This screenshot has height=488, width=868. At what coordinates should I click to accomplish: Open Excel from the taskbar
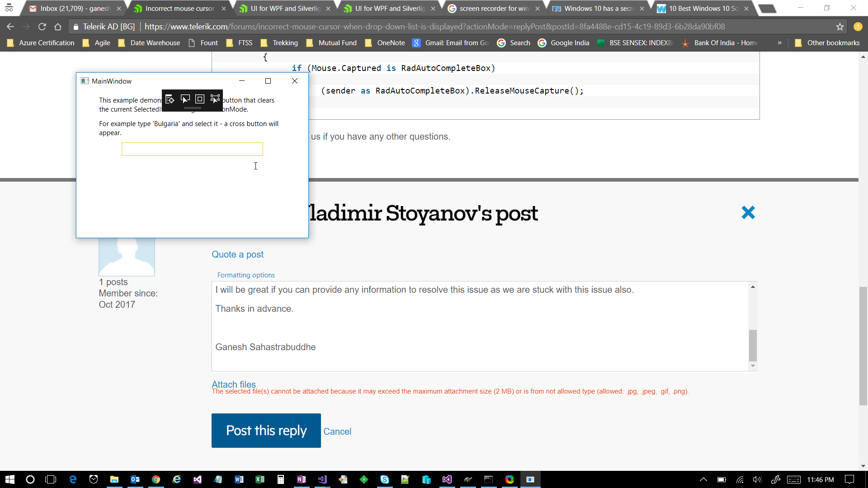click(x=260, y=479)
